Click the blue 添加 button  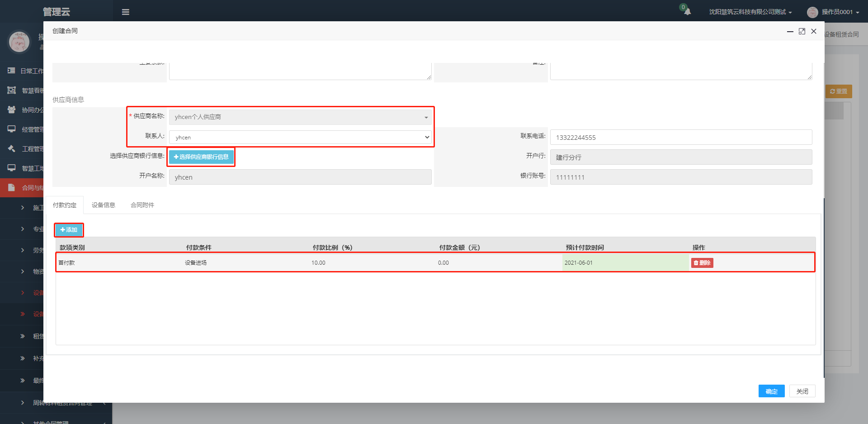pyautogui.click(x=69, y=230)
